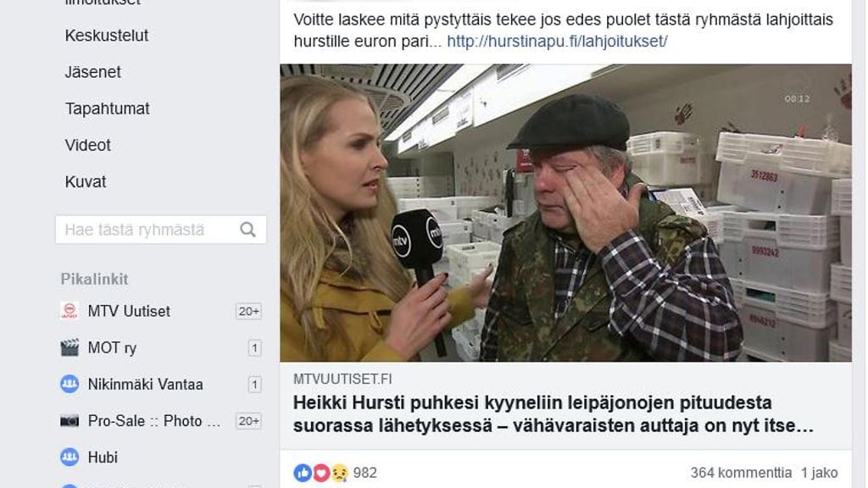Go to Tapahtumat in the sidebar
Image resolution: width=868 pixels, height=488 pixels.
[108, 108]
